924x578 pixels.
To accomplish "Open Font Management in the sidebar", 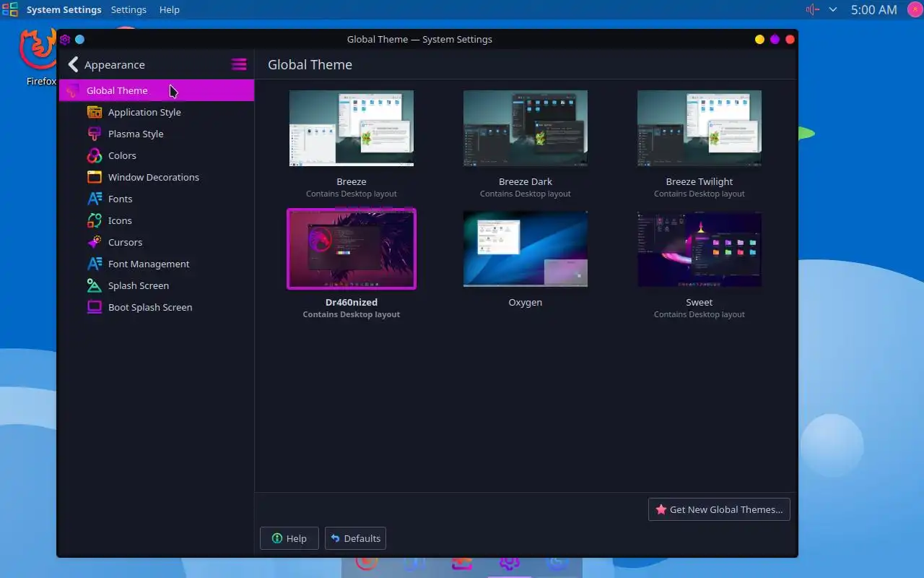I will [x=157, y=264].
